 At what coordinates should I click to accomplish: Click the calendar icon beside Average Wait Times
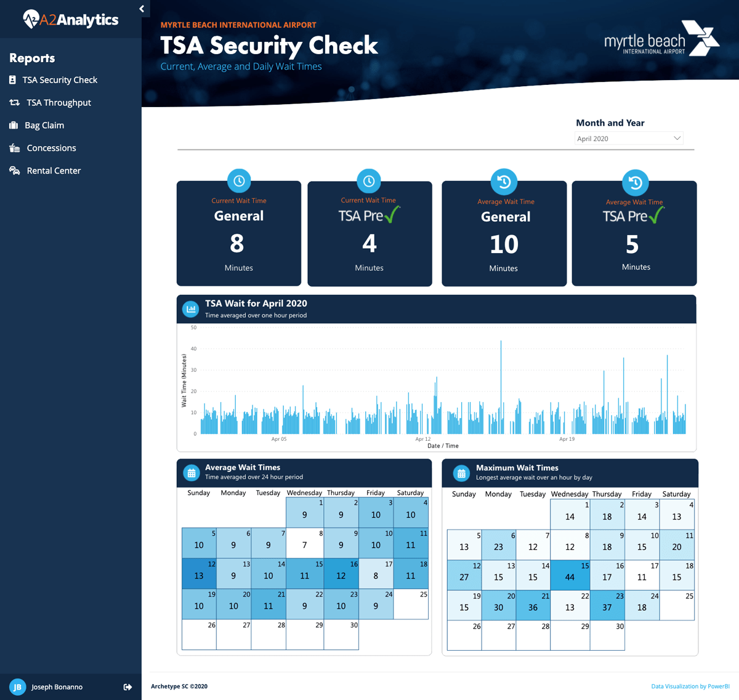tap(192, 473)
